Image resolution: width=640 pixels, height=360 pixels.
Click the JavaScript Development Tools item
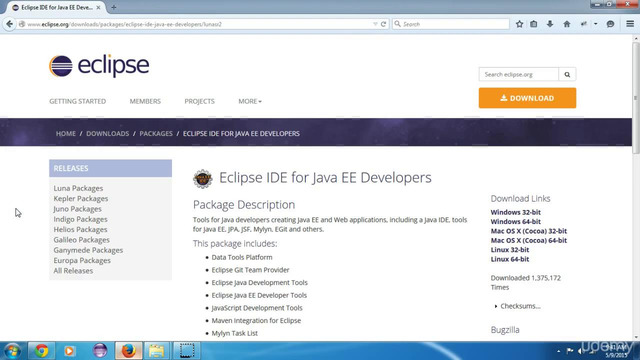257,308
